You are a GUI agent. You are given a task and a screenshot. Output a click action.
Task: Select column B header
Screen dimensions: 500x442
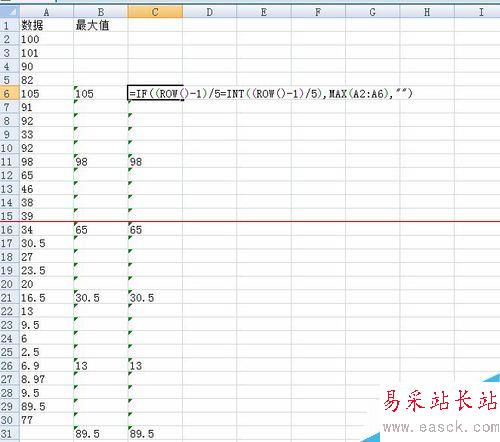pyautogui.click(x=101, y=12)
